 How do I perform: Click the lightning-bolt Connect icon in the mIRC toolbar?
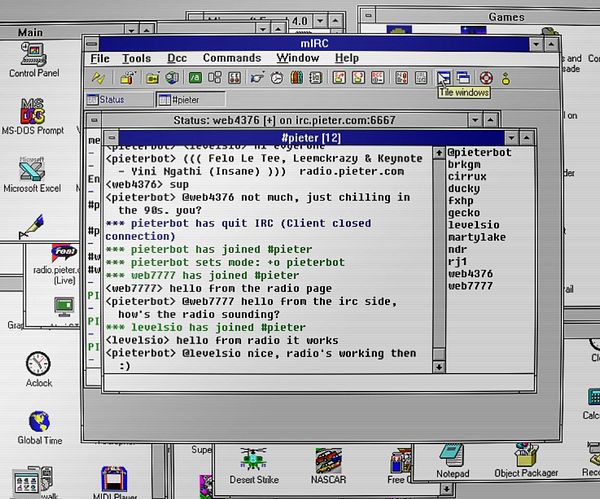pyautogui.click(x=98, y=78)
